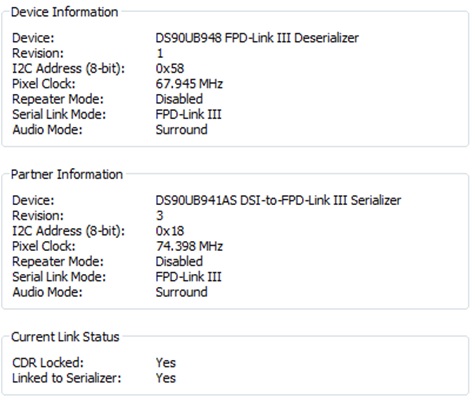Click the partner Audio Mode Surround value
The image size is (475, 400).
coord(181,292)
